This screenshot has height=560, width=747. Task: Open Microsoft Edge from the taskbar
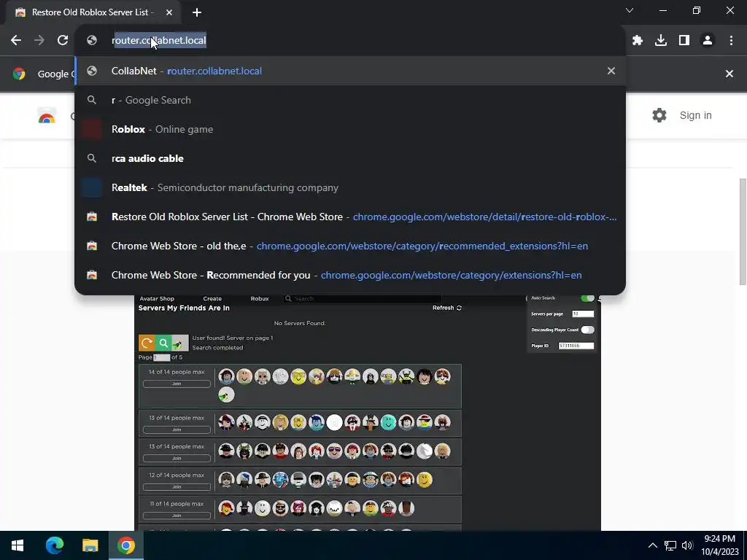[54, 545]
